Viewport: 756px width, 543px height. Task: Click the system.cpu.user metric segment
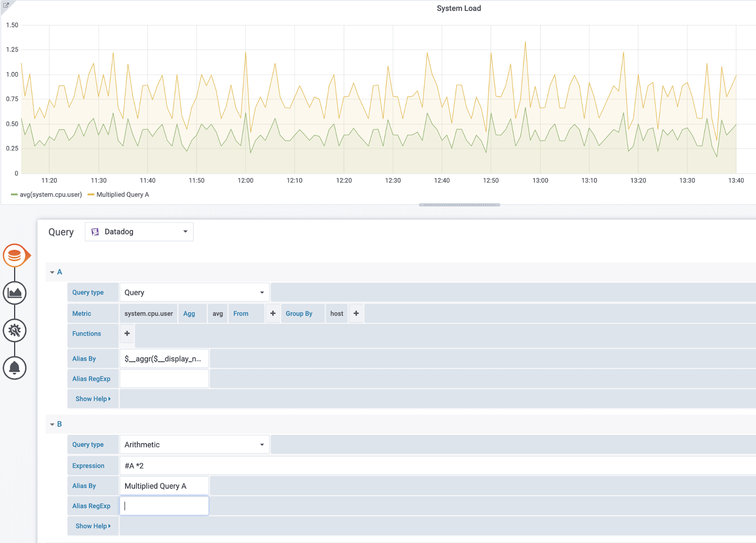(x=148, y=314)
